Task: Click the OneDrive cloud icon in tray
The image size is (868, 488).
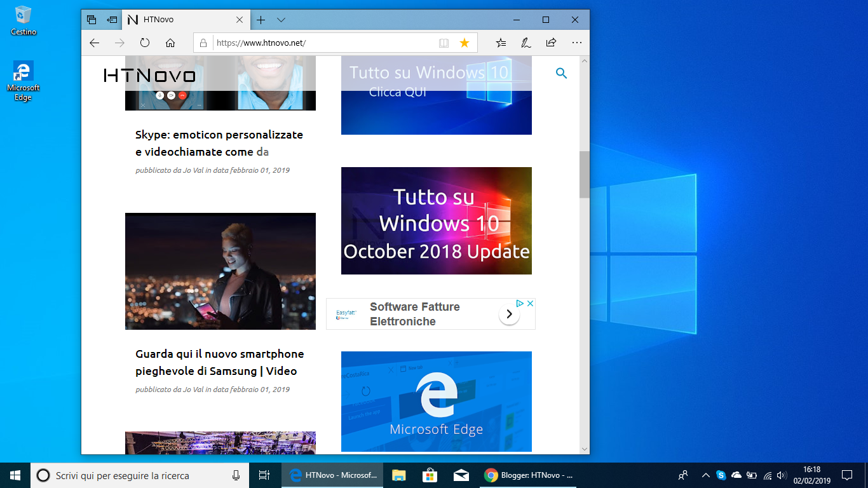Action: pyautogui.click(x=737, y=475)
